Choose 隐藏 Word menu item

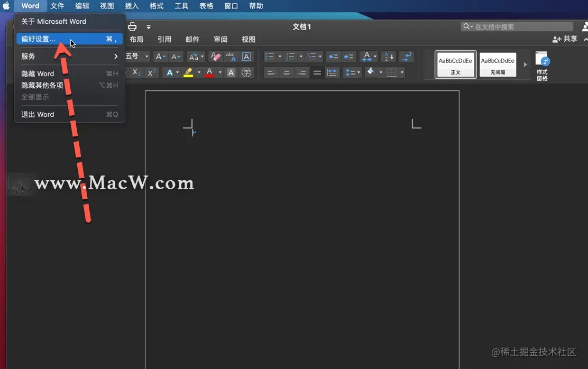click(69, 73)
